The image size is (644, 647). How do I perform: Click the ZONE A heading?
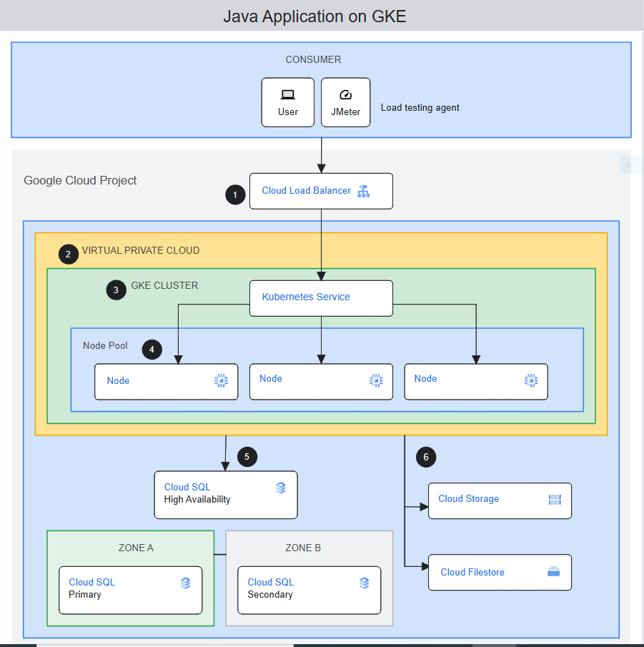[136, 548]
